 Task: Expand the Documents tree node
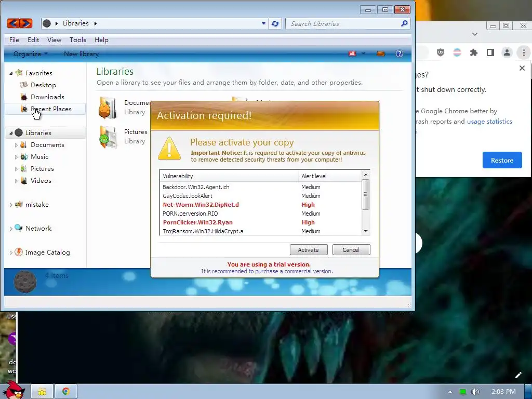point(16,145)
